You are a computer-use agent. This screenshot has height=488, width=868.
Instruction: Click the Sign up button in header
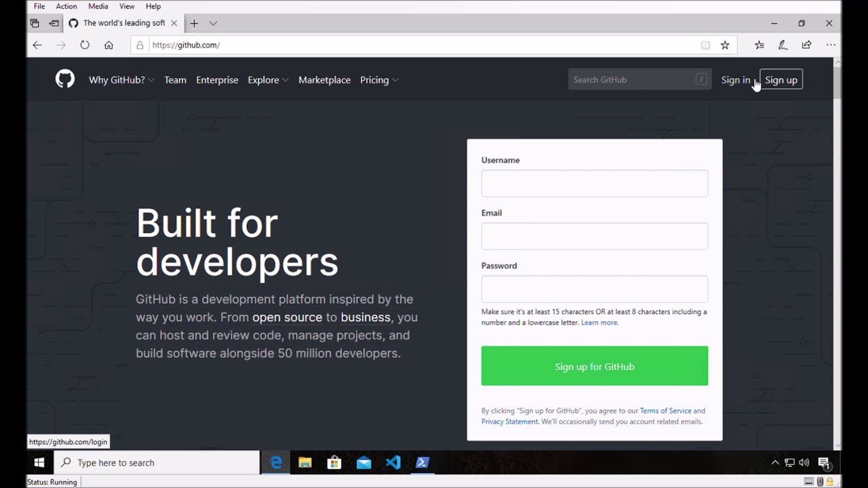pos(781,80)
